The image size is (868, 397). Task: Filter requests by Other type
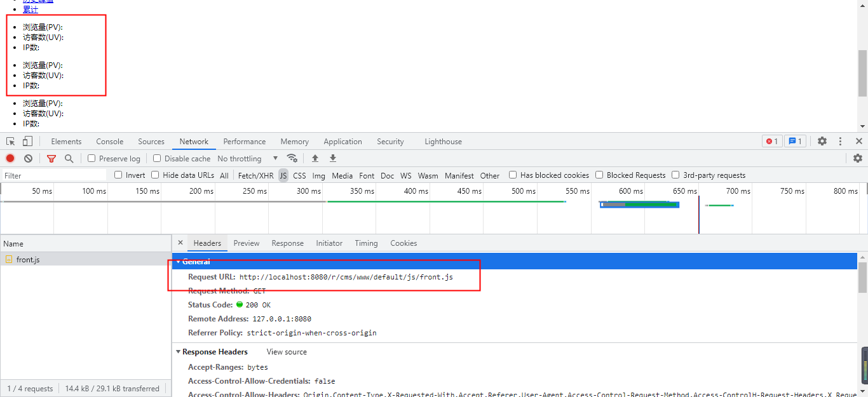(x=490, y=175)
